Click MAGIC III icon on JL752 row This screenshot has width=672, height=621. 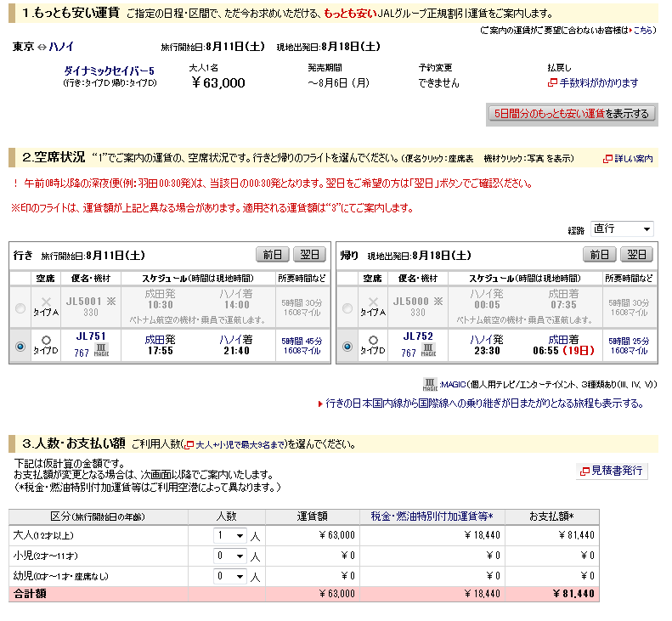(x=428, y=350)
